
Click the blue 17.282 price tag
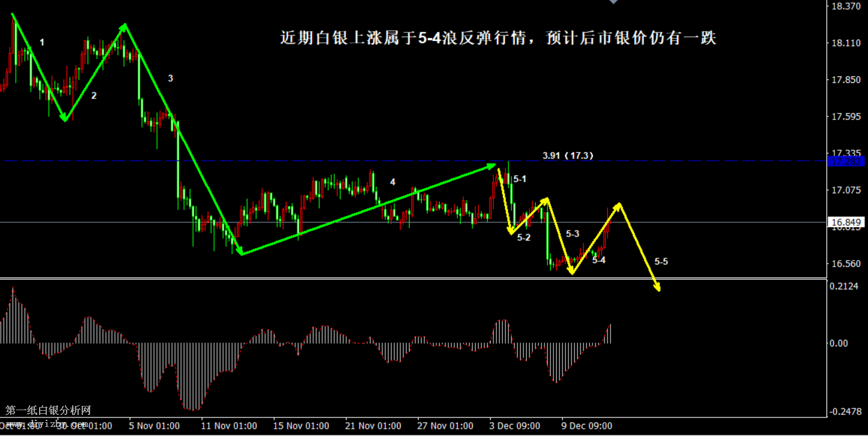(846, 162)
